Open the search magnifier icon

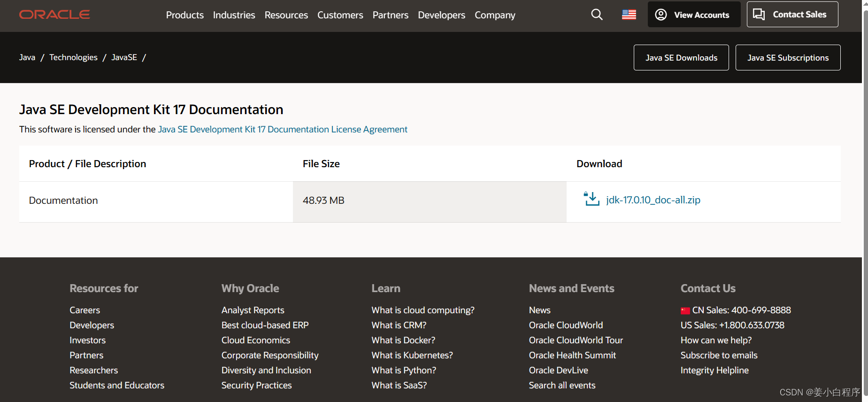(597, 15)
